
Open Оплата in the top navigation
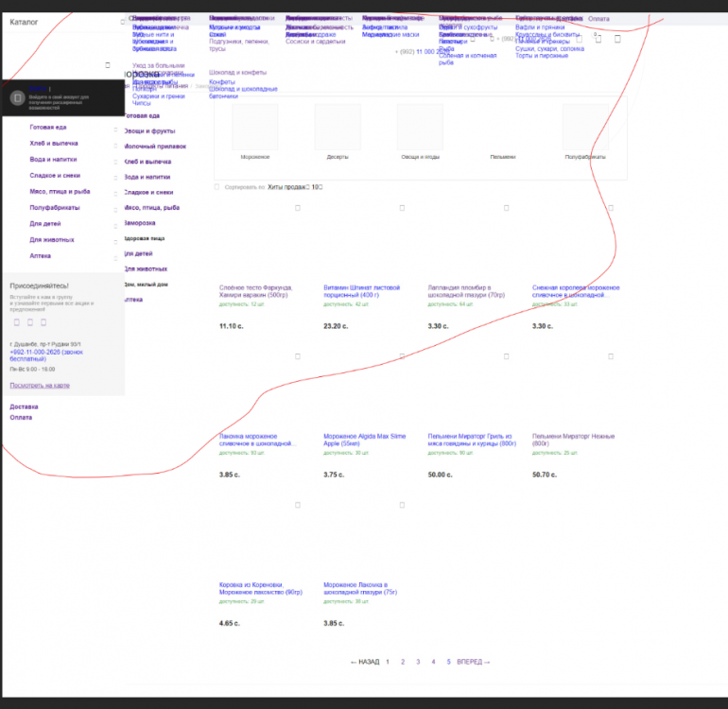pyautogui.click(x=598, y=19)
